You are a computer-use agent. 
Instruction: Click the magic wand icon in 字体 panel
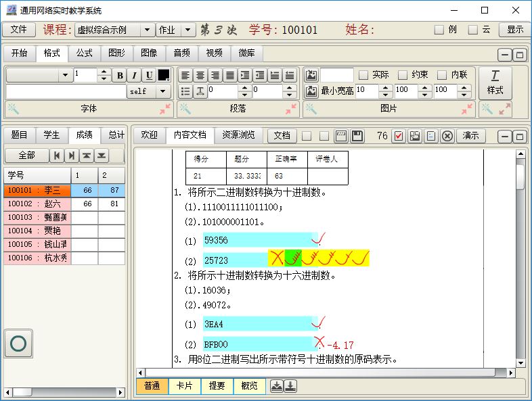[x=14, y=108]
